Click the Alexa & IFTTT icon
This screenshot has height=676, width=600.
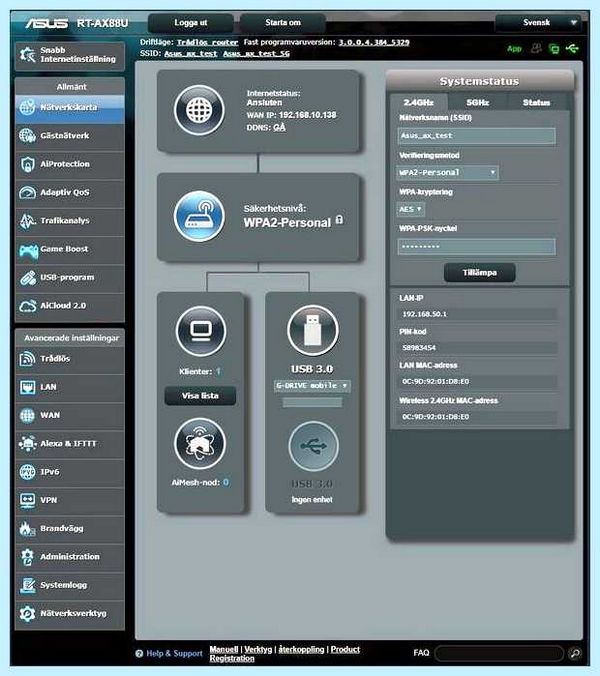[27, 444]
